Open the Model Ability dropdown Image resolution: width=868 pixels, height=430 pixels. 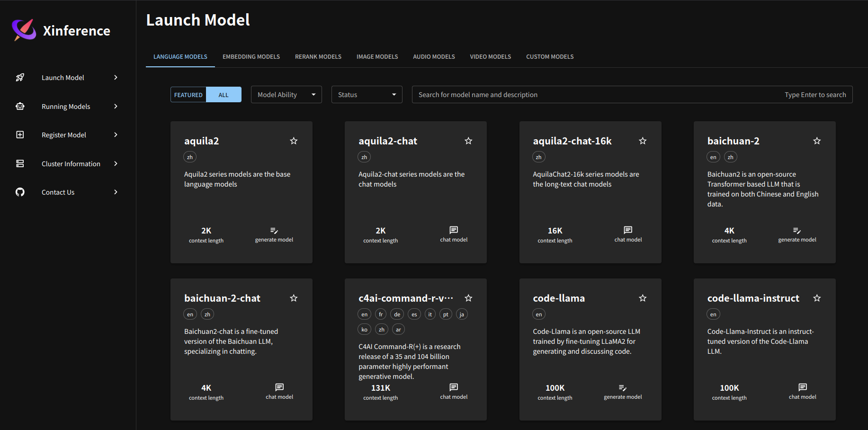coord(286,95)
